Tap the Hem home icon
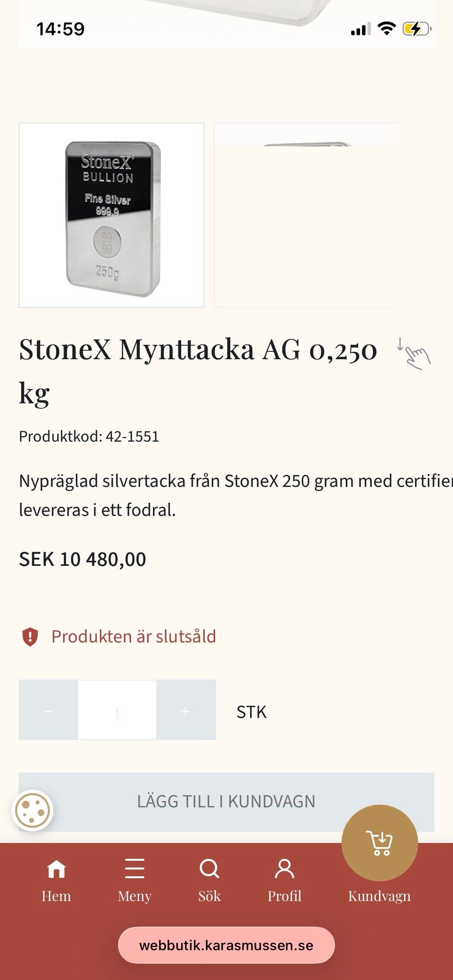This screenshot has width=453, height=980. (x=56, y=869)
